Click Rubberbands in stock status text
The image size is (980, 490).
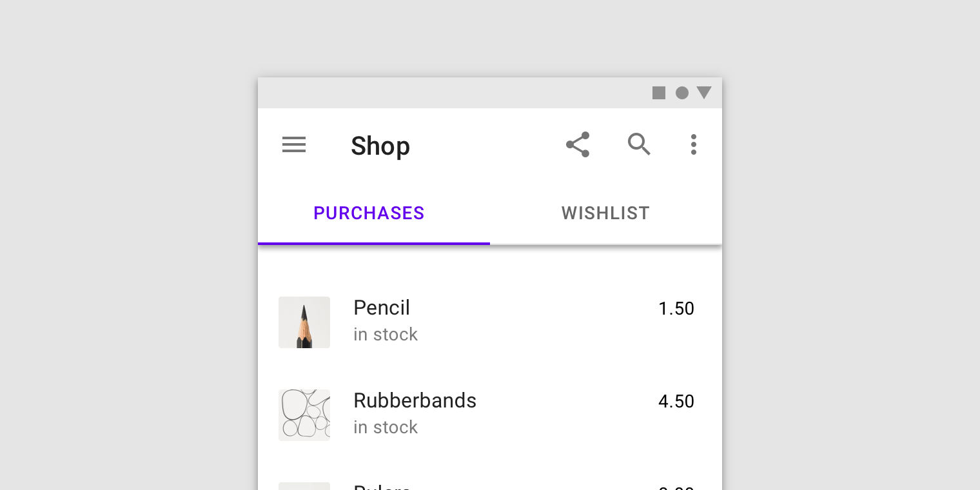pyautogui.click(x=386, y=427)
